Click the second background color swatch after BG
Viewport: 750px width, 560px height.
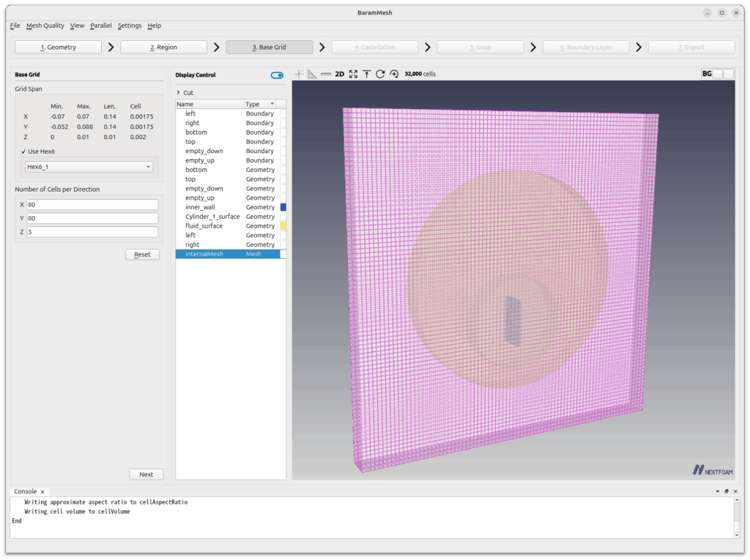[x=729, y=74]
